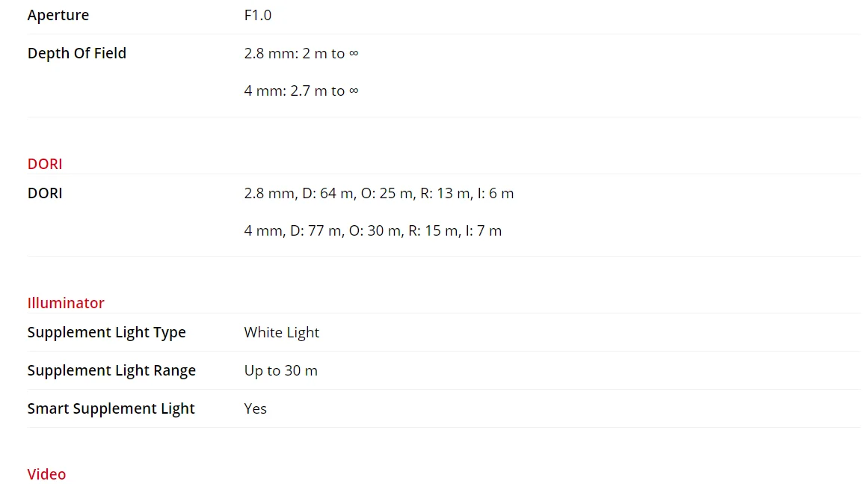
Task: Click the infinity symbol in 2.8 mm row
Action: pyautogui.click(x=354, y=53)
